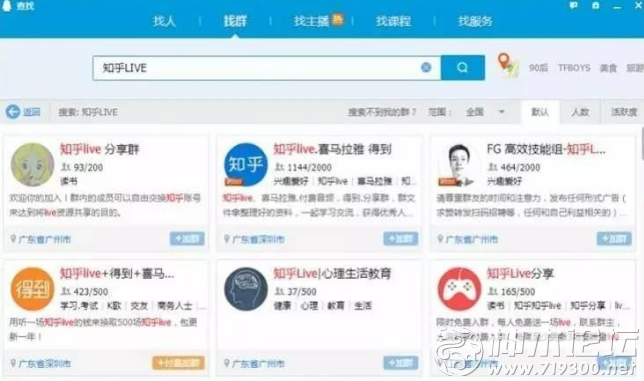Select the 90后 hot keyword

tap(538, 68)
